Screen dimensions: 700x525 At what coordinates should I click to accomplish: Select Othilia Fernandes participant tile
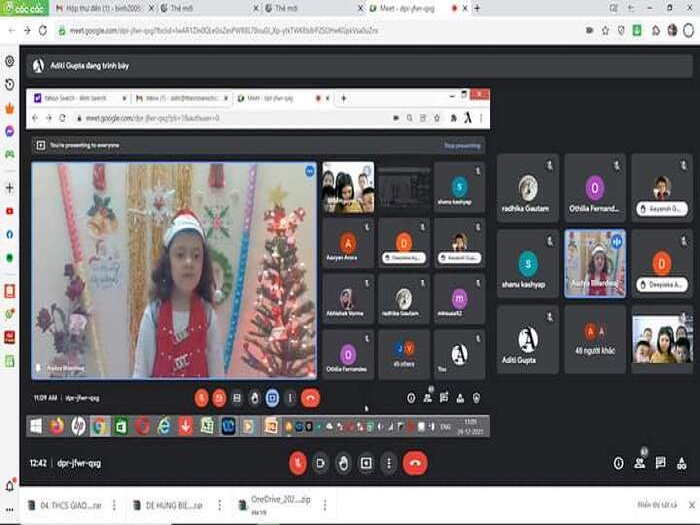tap(595, 188)
